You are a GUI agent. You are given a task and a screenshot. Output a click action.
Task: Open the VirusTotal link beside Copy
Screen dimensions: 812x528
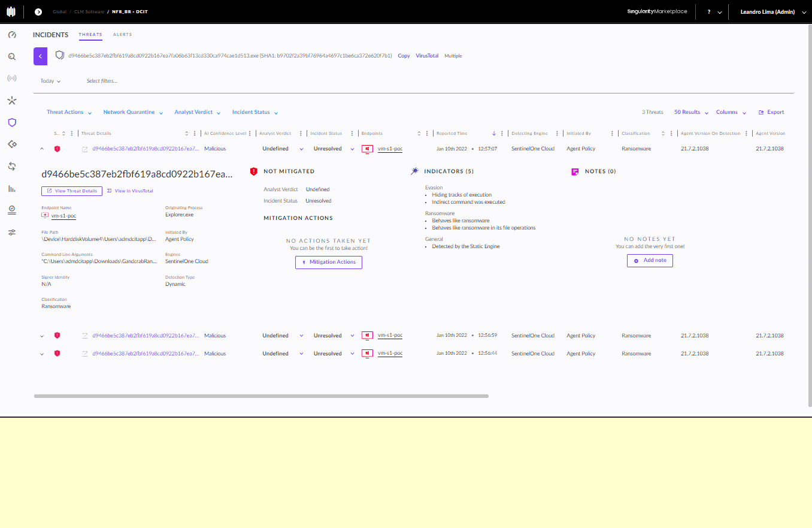click(427, 56)
